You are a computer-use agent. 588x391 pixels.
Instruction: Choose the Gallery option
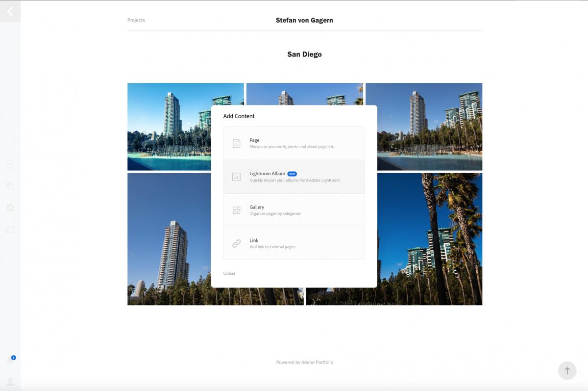[x=294, y=210]
